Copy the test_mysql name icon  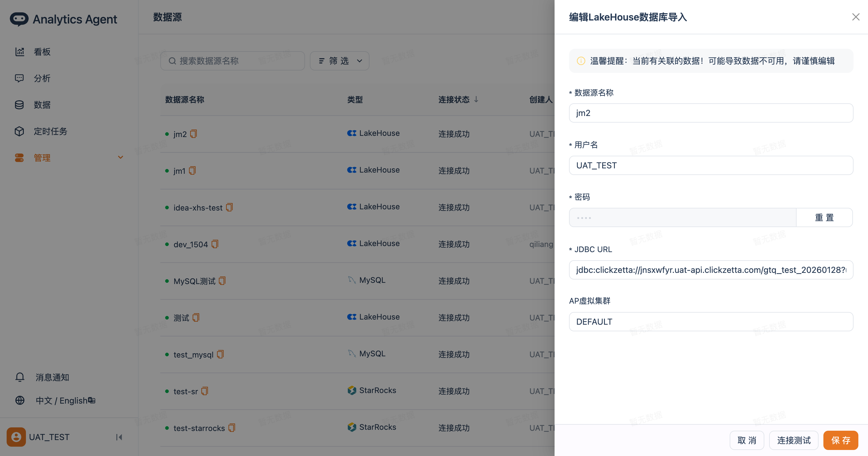click(x=220, y=354)
